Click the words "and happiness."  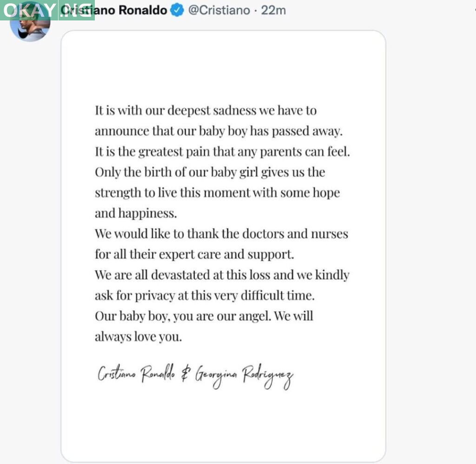coord(136,213)
